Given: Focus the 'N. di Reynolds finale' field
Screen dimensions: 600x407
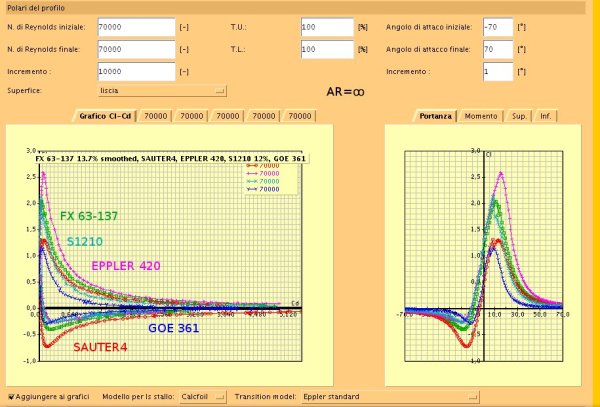Looking at the screenshot, I should pyautogui.click(x=136, y=49).
